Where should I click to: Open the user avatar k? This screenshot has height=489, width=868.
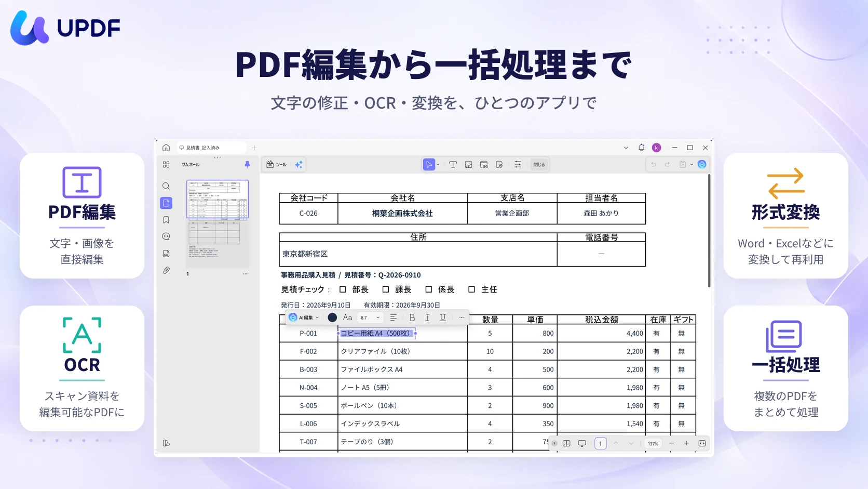(x=657, y=148)
